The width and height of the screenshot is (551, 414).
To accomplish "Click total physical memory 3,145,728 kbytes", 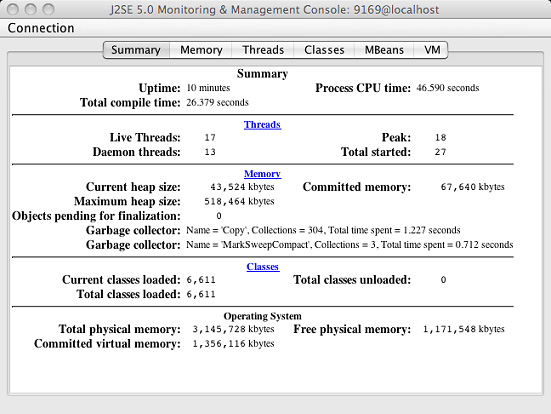I will (x=233, y=329).
